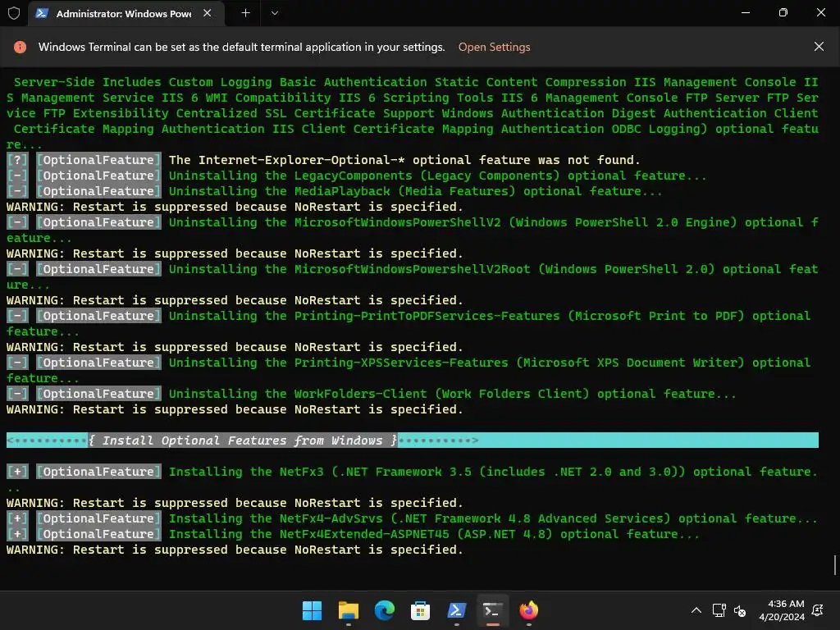The width and height of the screenshot is (840, 630).
Task: Click the Windows Terminal taskbar icon
Action: [x=492, y=610]
